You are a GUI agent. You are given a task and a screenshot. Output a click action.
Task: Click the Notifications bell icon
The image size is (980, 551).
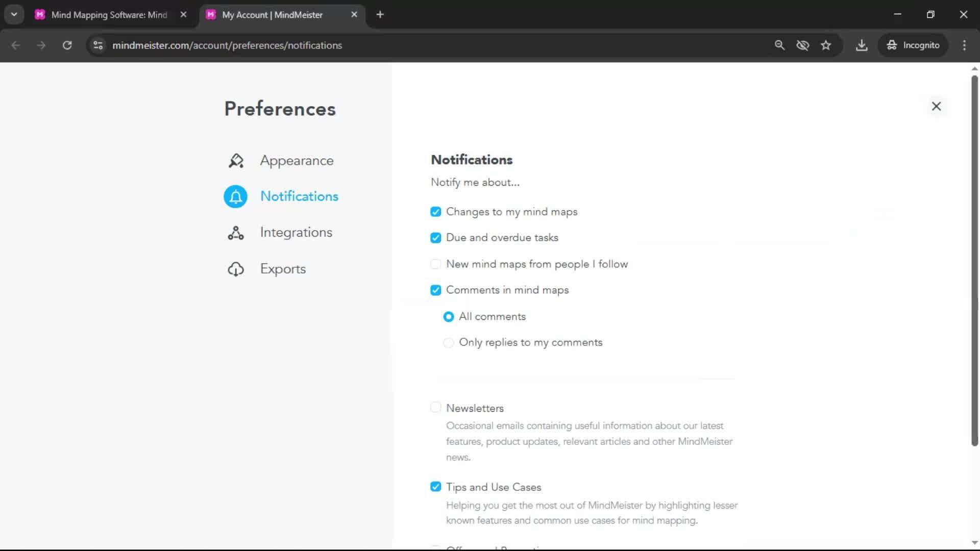click(x=235, y=196)
